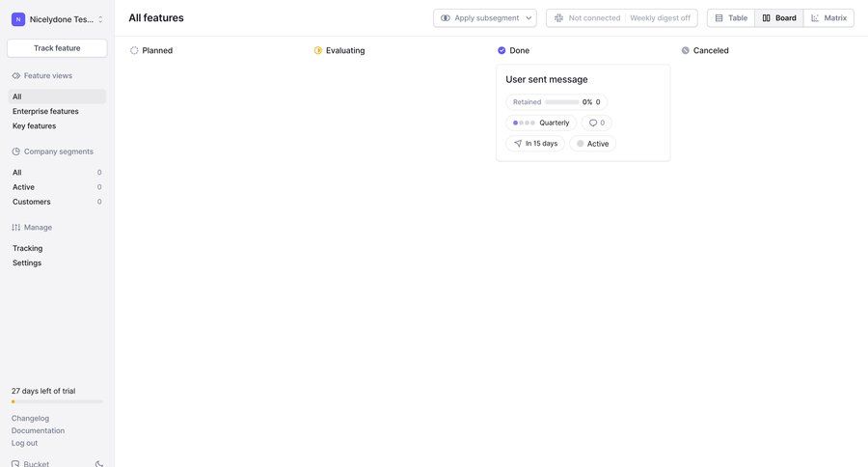Select the Customers company segment
Image resolution: width=868 pixels, height=467 pixels.
pyautogui.click(x=57, y=203)
